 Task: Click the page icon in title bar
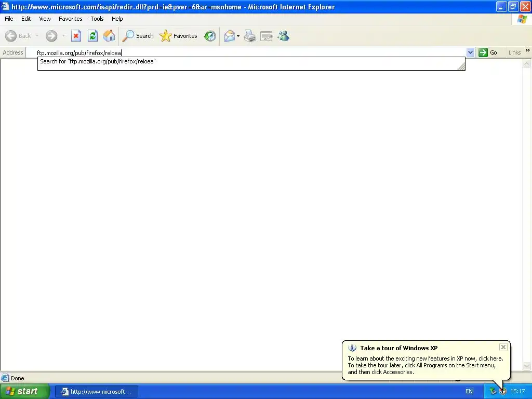5,6
